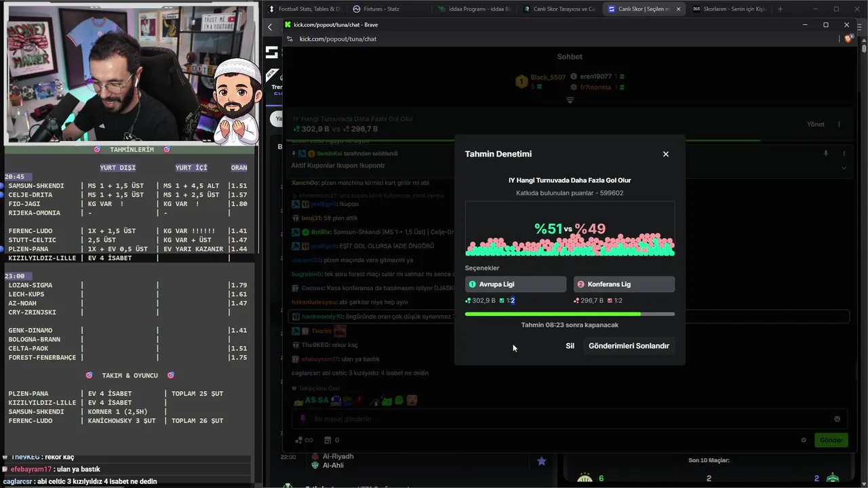Open three-dot menu next to Yönet
This screenshot has width=868, height=488.
point(839,124)
